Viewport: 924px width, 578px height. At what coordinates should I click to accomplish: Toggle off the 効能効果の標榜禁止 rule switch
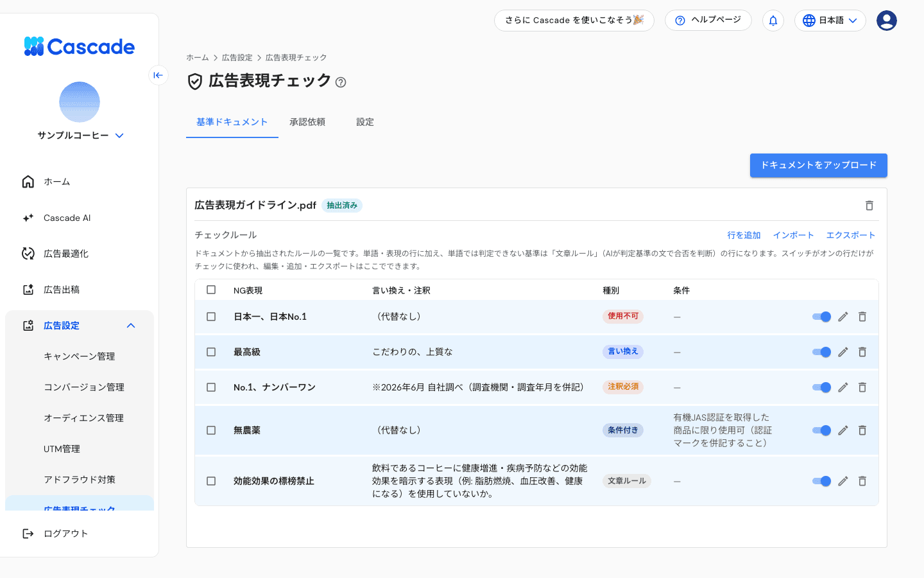821,481
